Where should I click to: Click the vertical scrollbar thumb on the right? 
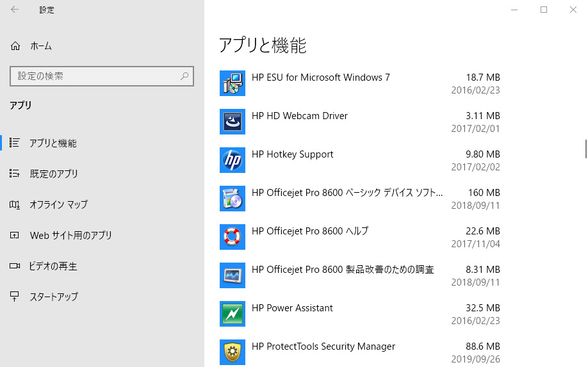pos(585,148)
